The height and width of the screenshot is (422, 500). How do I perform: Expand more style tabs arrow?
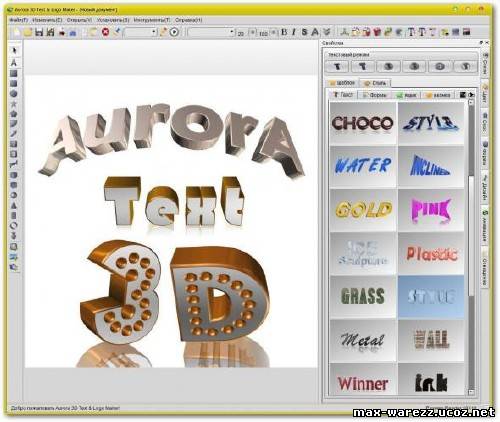pyautogui.click(x=471, y=95)
